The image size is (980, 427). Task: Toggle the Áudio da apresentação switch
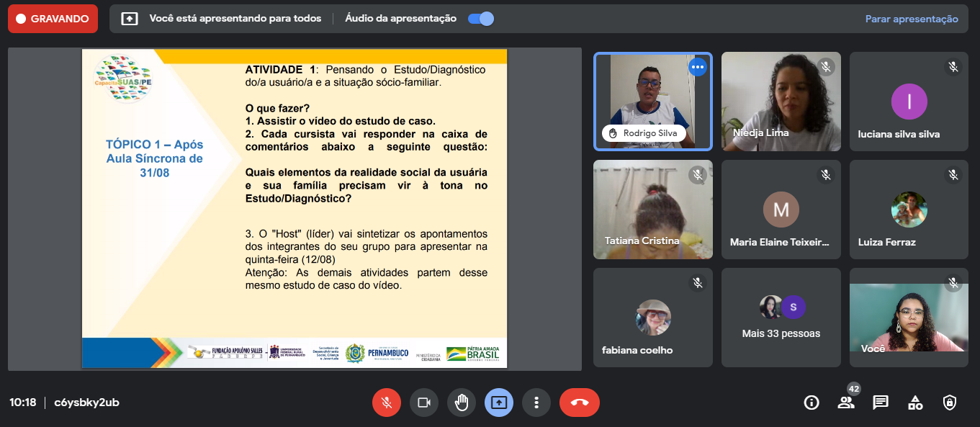(481, 19)
